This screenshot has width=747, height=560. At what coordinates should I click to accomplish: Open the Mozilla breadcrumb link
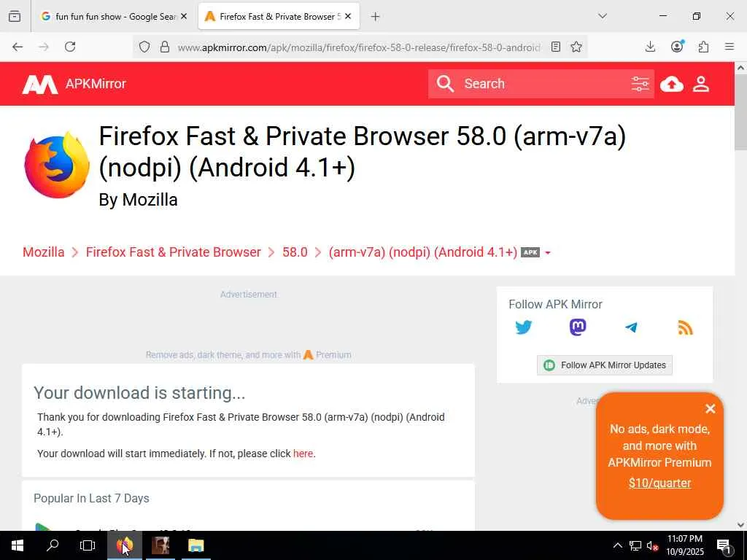[x=43, y=252]
